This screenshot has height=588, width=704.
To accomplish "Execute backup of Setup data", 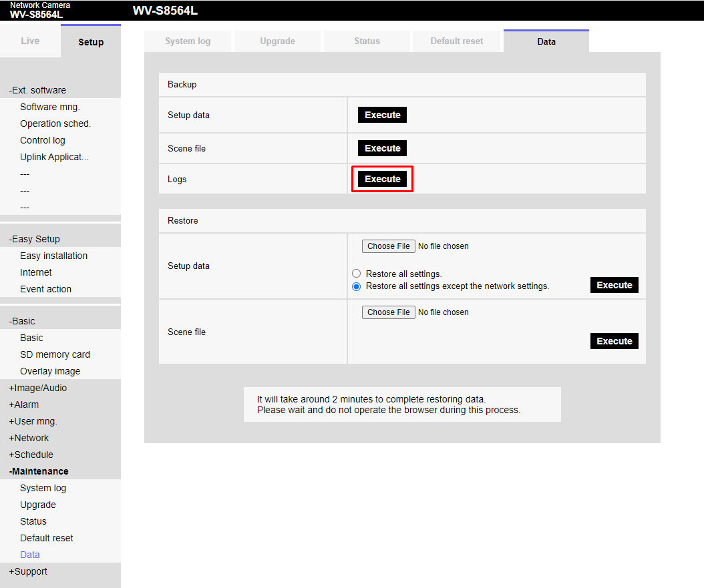I will tap(382, 115).
